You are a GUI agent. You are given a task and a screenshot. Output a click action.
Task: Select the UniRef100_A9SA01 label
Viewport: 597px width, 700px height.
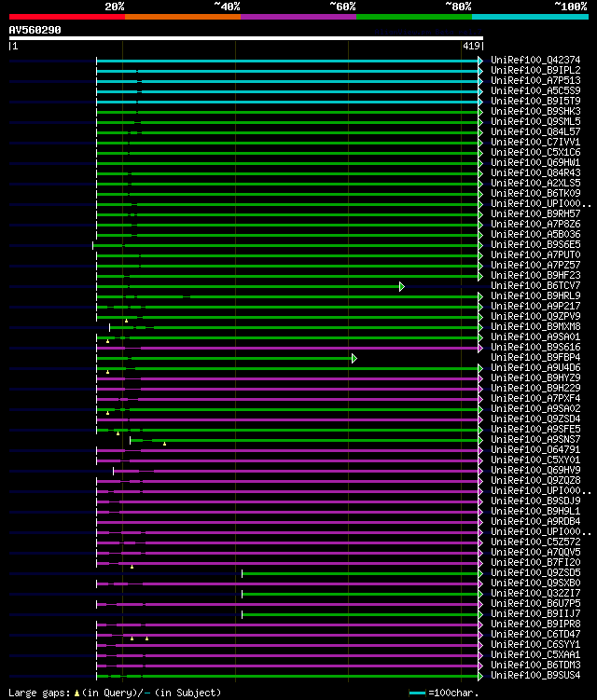tap(535, 337)
